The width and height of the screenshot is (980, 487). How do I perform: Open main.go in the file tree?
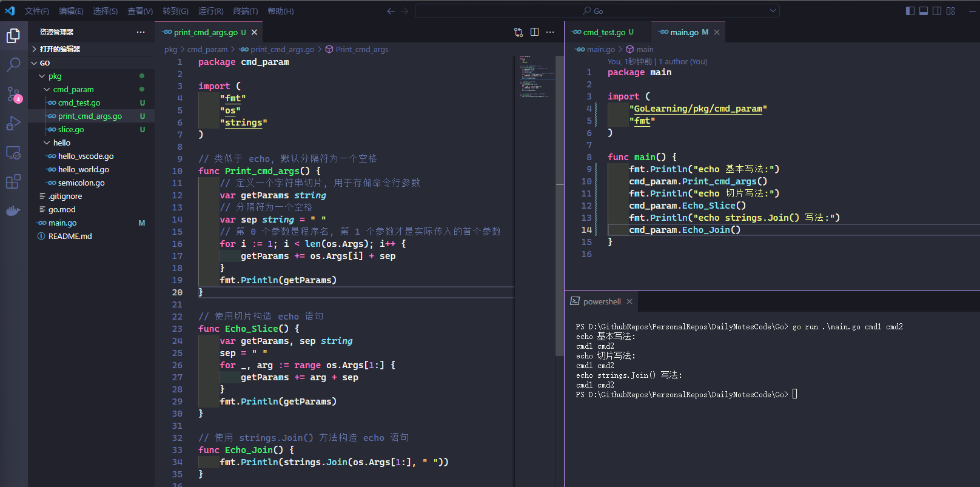point(91,223)
